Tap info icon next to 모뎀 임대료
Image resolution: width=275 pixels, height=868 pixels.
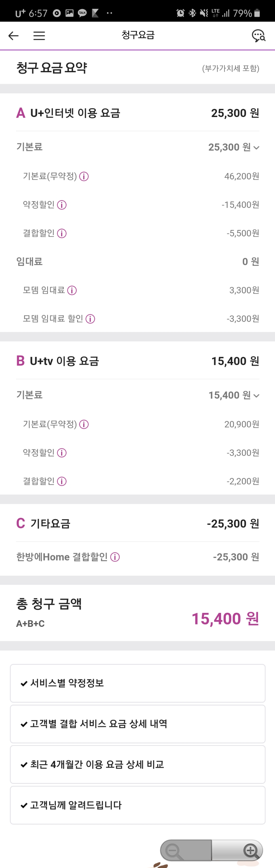[72, 290]
